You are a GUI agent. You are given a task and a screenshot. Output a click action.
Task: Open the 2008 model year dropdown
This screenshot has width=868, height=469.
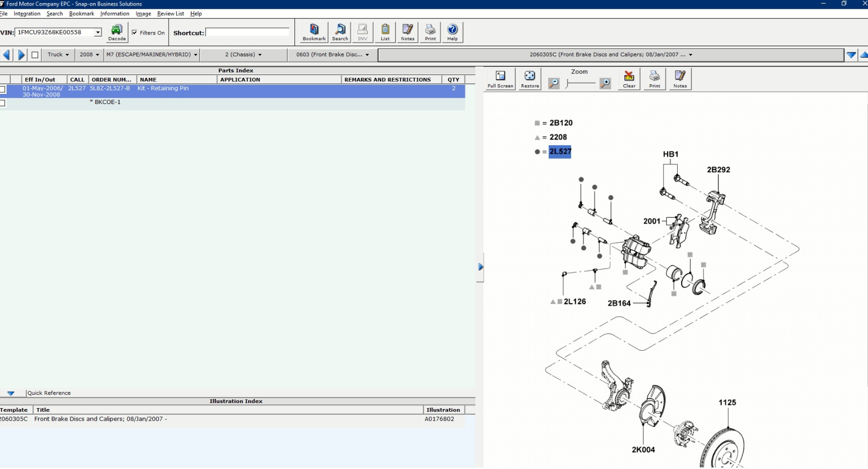pos(89,55)
